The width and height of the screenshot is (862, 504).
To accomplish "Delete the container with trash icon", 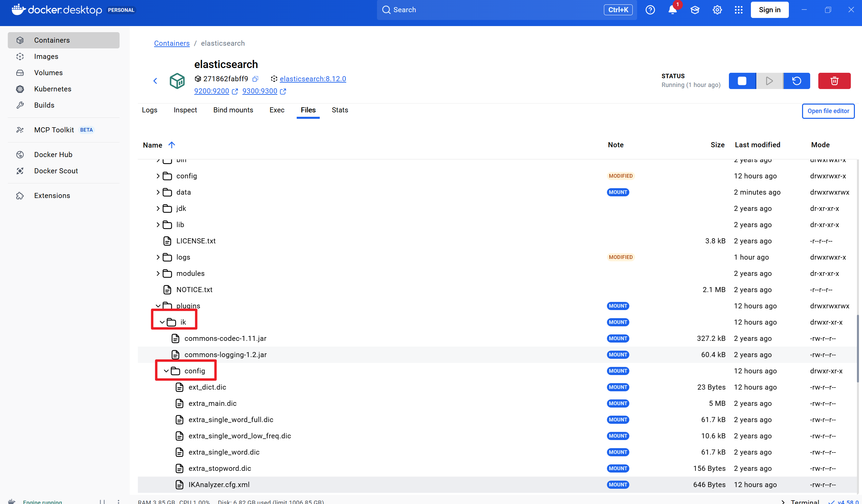I will (834, 81).
